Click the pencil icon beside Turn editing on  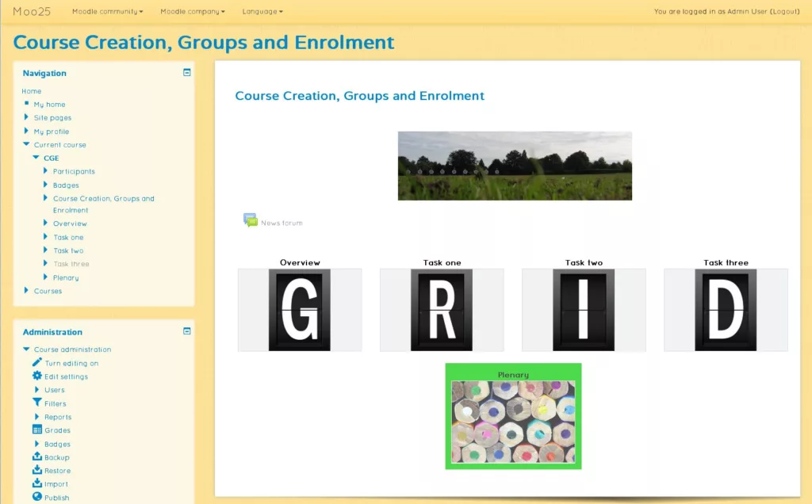coord(36,363)
